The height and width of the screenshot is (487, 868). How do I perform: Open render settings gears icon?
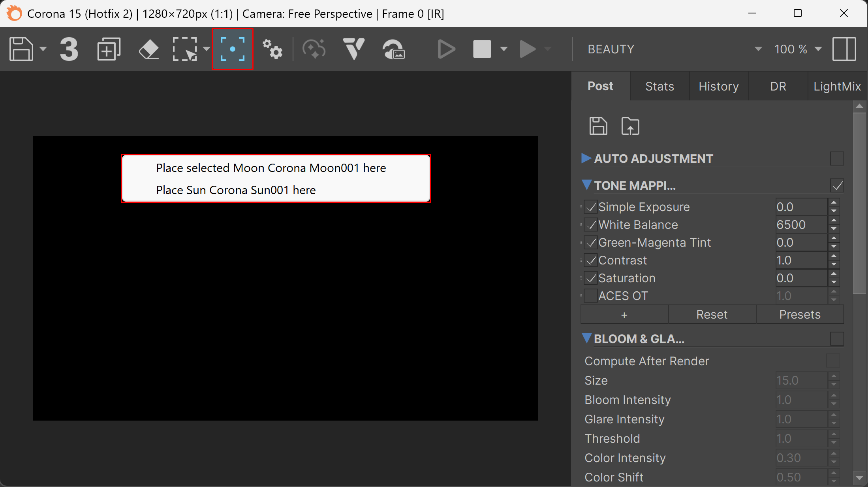[272, 49]
